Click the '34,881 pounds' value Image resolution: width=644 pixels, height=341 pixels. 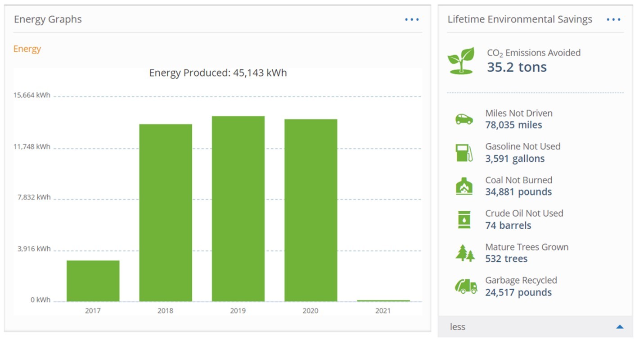518,192
